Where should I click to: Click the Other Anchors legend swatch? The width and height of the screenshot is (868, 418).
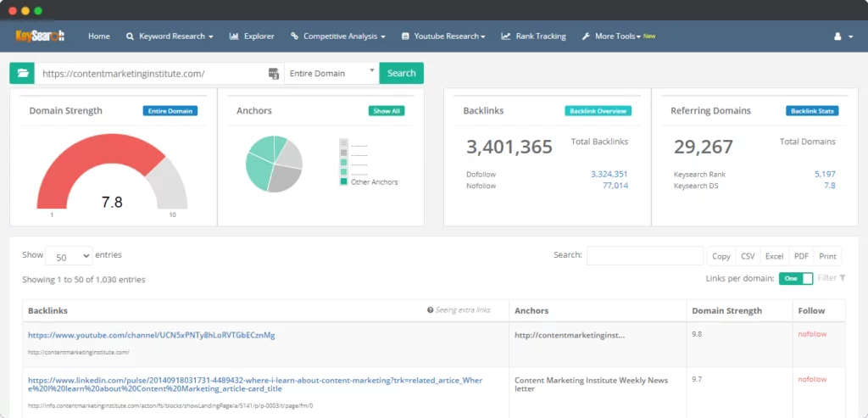click(344, 181)
